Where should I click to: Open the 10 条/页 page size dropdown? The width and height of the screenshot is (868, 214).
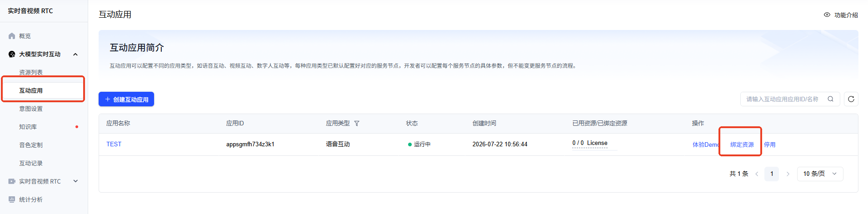point(820,174)
